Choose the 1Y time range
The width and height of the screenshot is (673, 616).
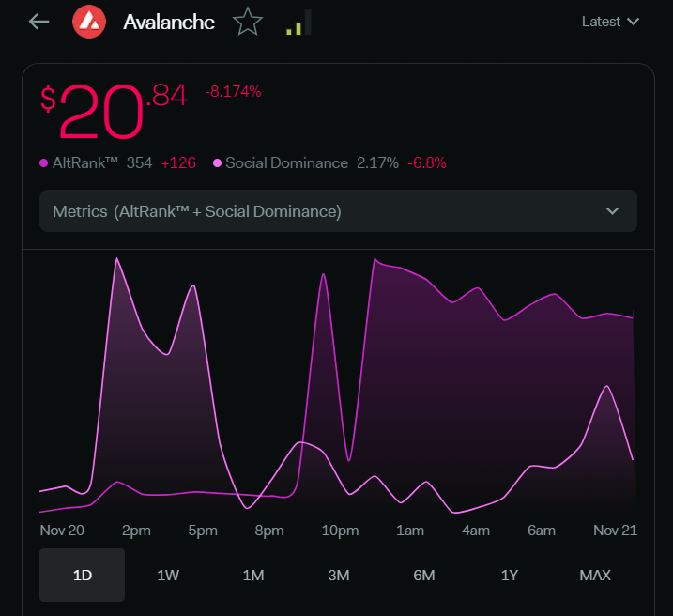[x=510, y=576]
